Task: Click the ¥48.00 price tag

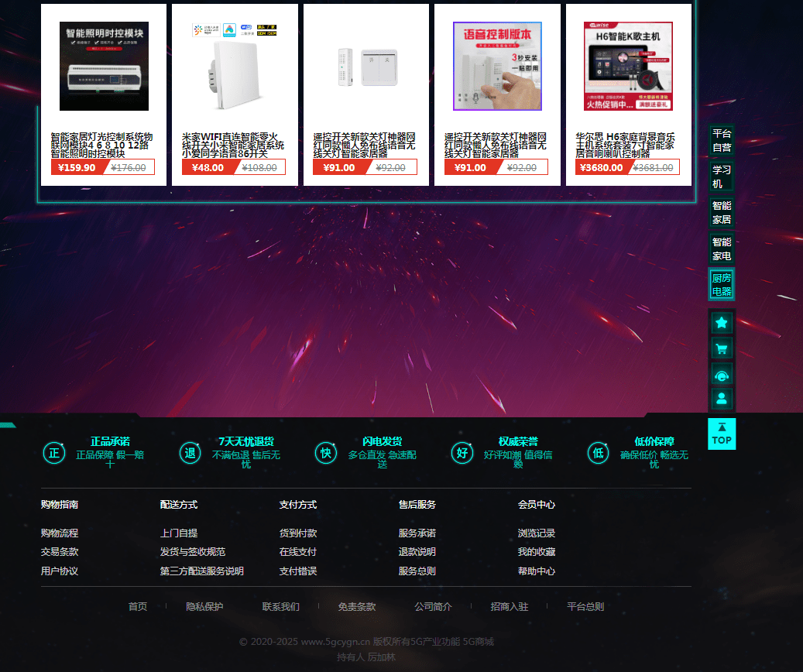Action: [208, 167]
